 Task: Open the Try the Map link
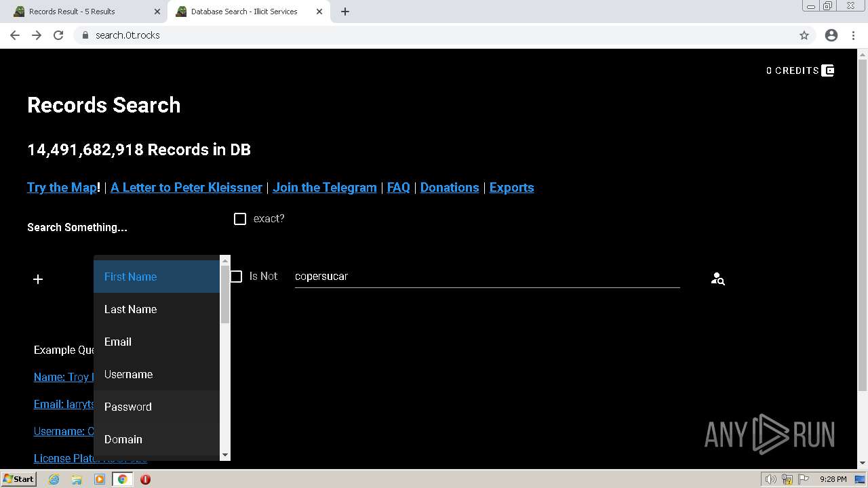[62, 188]
